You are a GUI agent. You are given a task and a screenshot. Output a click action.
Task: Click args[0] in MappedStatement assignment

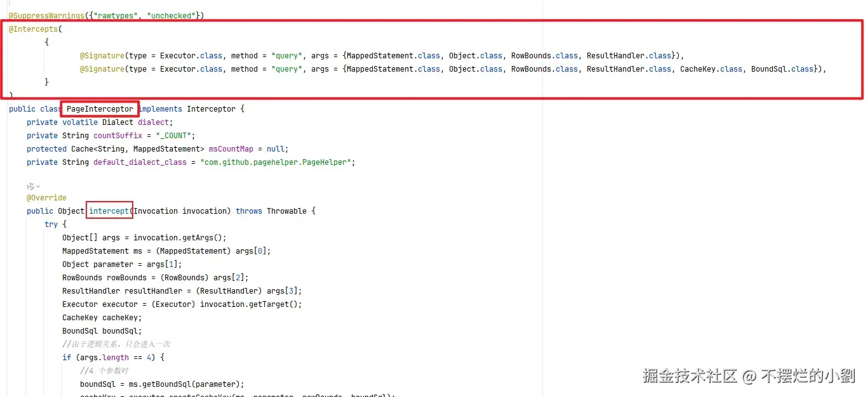pyautogui.click(x=251, y=251)
